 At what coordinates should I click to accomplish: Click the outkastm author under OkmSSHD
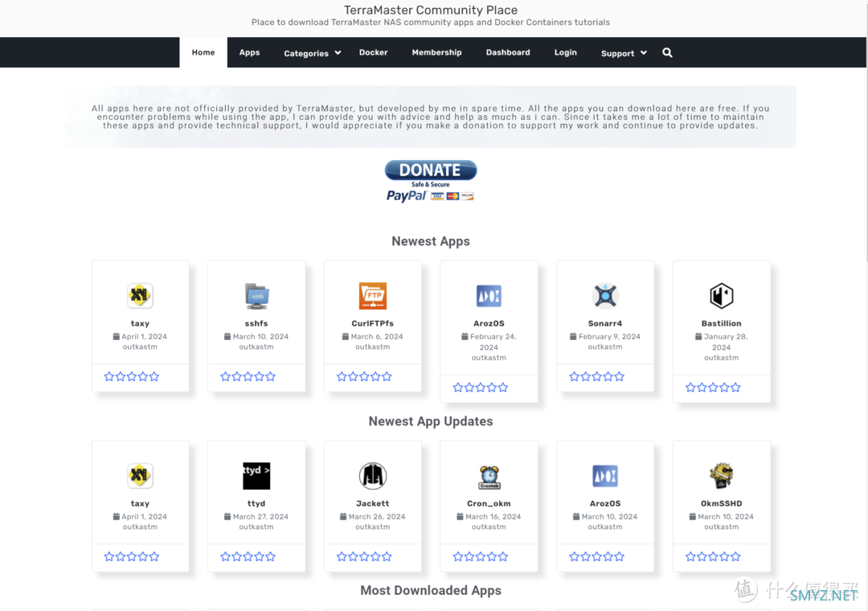pos(721,527)
